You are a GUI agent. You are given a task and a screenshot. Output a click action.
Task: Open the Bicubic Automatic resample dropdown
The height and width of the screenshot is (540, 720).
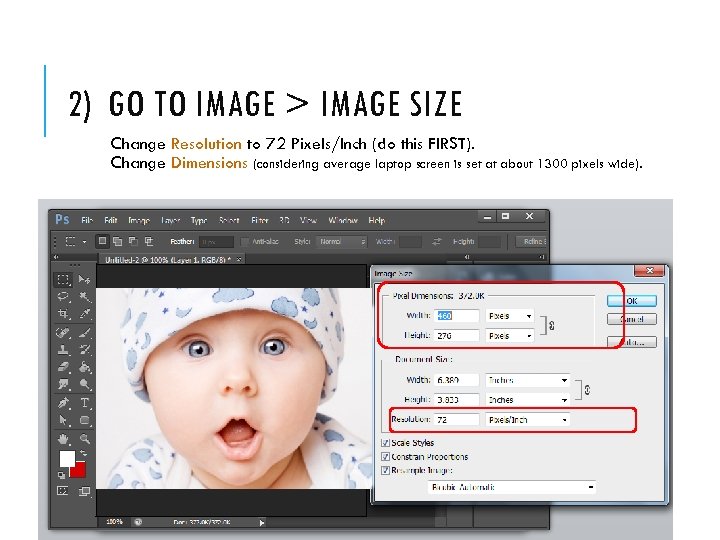[512, 487]
